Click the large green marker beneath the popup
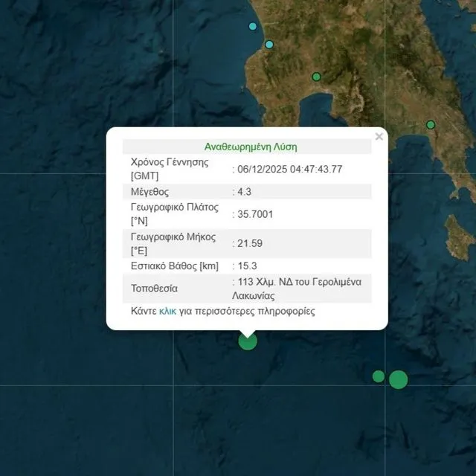476x476 pixels. pos(247,341)
